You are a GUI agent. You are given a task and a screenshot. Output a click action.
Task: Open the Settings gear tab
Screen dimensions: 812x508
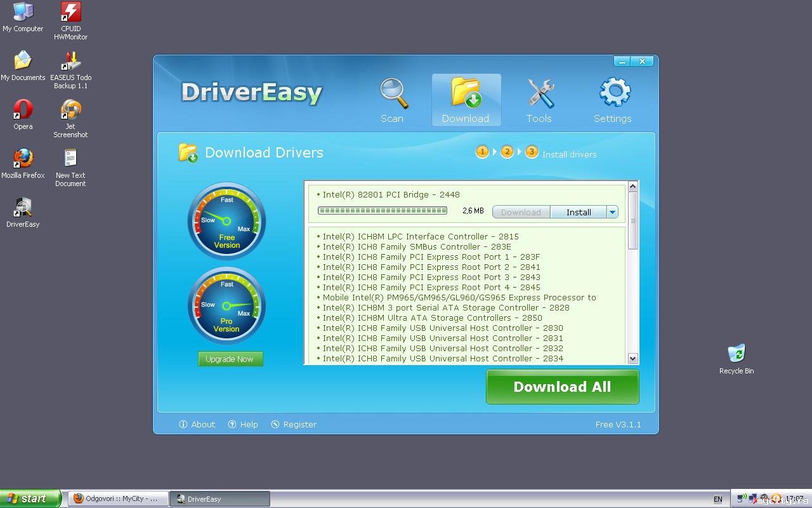tap(613, 100)
